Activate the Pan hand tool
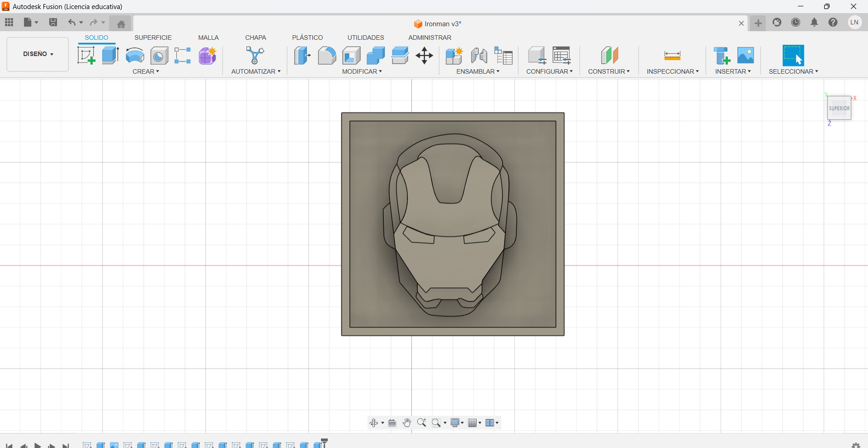 [x=407, y=423]
